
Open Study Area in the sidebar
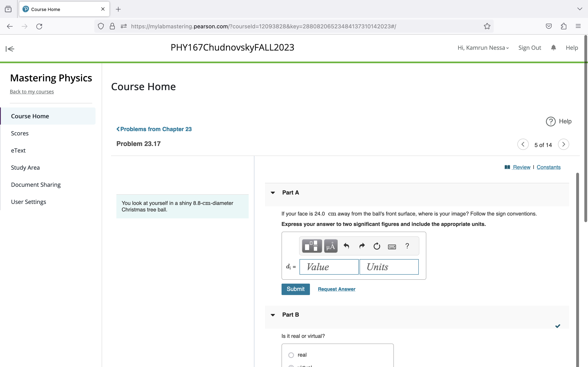(25, 167)
